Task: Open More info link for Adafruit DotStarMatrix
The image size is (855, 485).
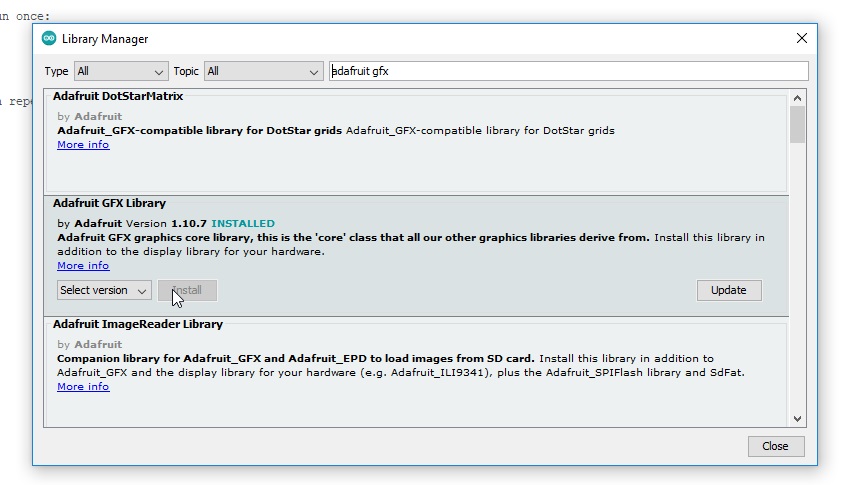Action: [83, 145]
